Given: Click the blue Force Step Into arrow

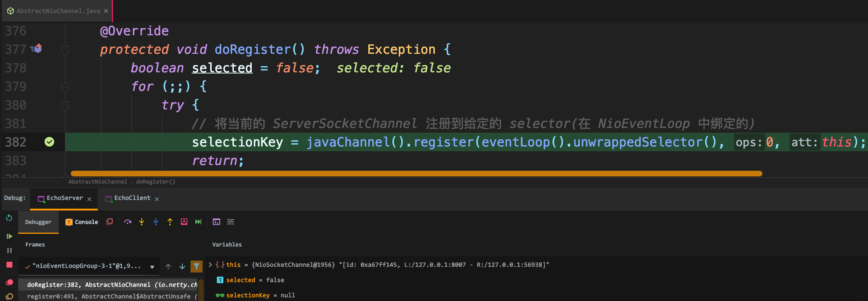Looking at the screenshot, I should click(156, 222).
